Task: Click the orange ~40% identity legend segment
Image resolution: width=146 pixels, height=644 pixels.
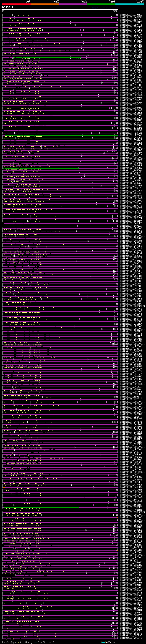Action: tap(45, 4)
